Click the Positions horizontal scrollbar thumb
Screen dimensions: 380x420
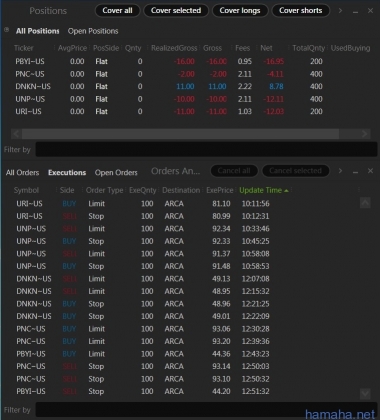click(180, 134)
